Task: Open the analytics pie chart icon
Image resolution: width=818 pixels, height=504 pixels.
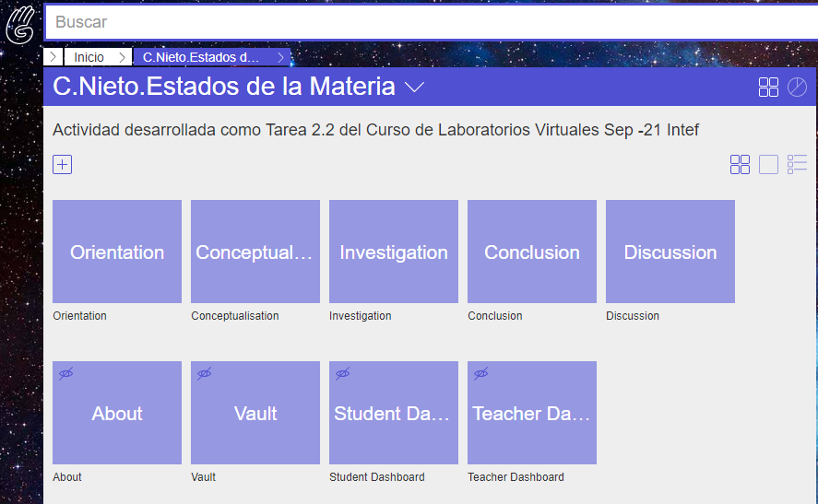Action: [x=797, y=87]
